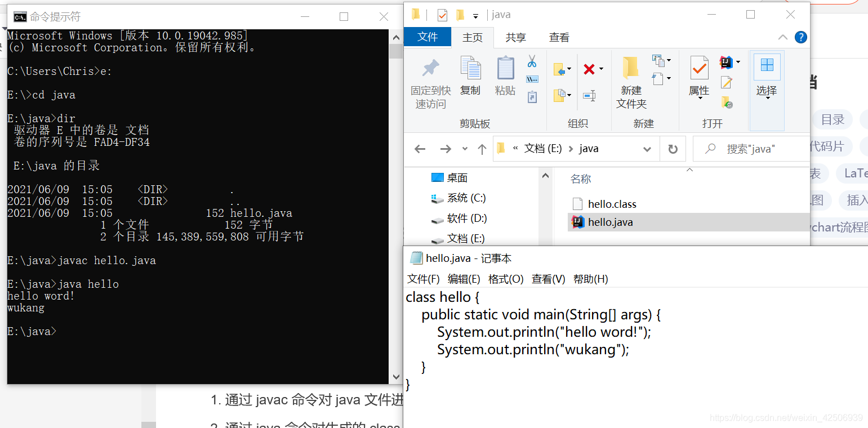Open the File (文件) tab in Explorer
868x428 pixels.
click(x=428, y=37)
